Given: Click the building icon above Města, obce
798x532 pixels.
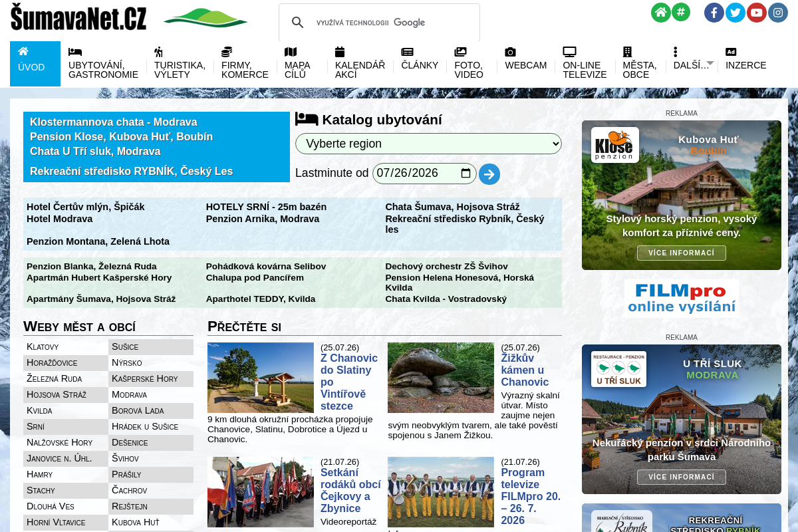Looking at the screenshot, I should (627, 52).
